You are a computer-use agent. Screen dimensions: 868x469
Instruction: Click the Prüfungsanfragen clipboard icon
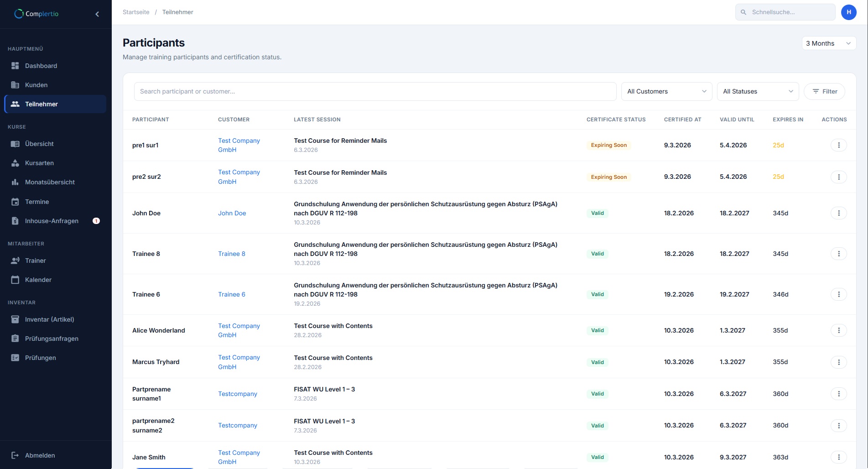[15, 339]
